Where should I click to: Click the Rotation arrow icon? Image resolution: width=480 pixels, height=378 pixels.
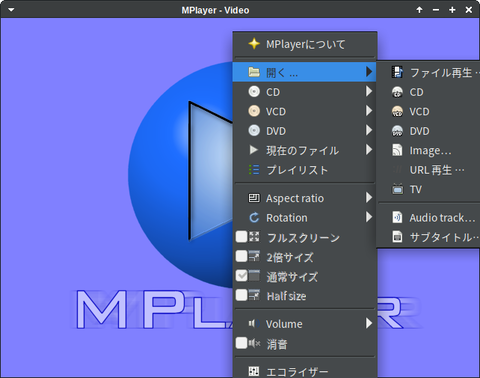coord(254,218)
